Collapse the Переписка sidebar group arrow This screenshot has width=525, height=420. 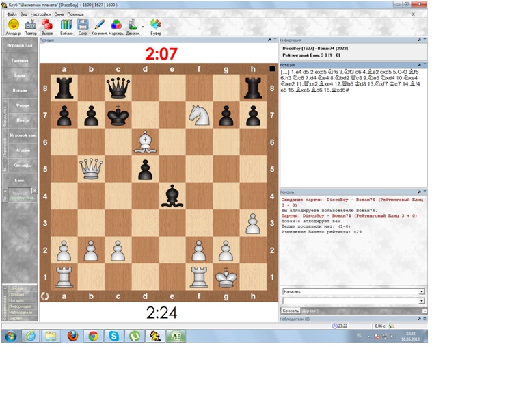[x=5, y=131]
